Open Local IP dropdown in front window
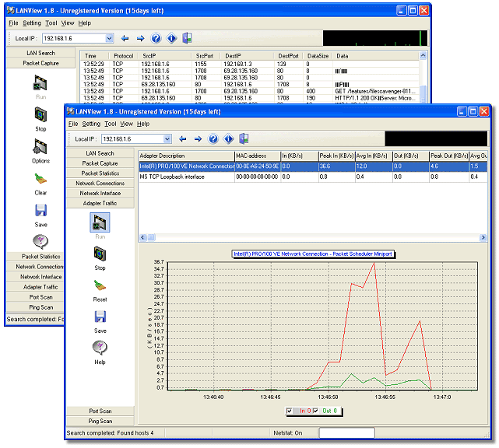 coord(167,139)
